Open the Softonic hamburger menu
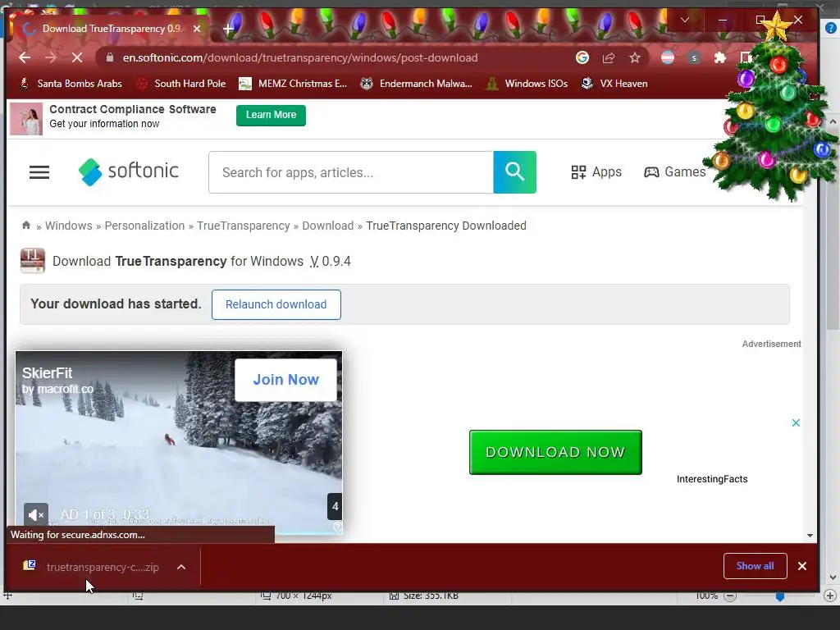840x630 pixels. (39, 172)
